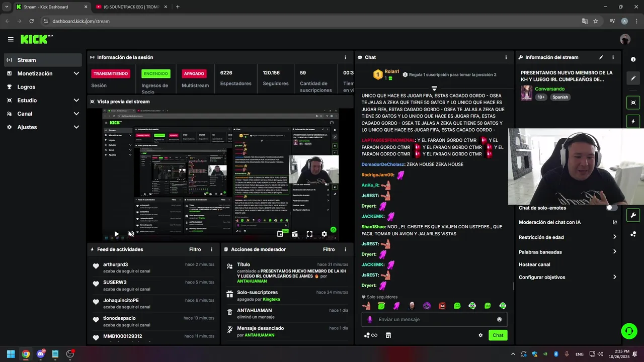Open Información de la sesión options menu
The width and height of the screenshot is (644, 362).
click(x=345, y=57)
